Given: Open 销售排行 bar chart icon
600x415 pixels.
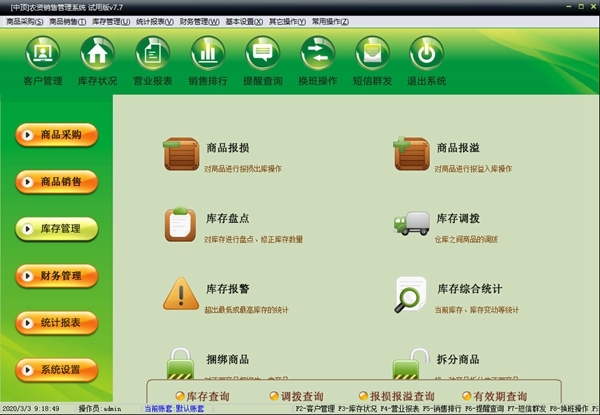Looking at the screenshot, I should pyautogui.click(x=207, y=53).
